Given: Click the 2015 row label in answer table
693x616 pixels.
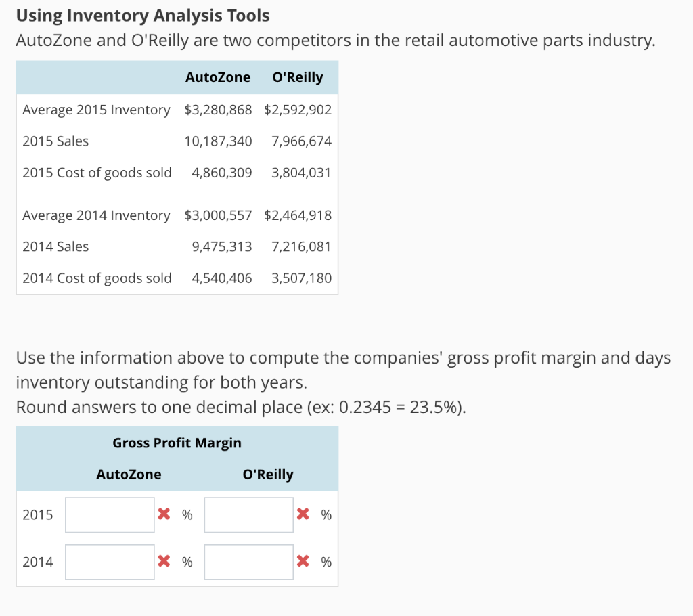Looking at the screenshot, I should coord(39,514).
